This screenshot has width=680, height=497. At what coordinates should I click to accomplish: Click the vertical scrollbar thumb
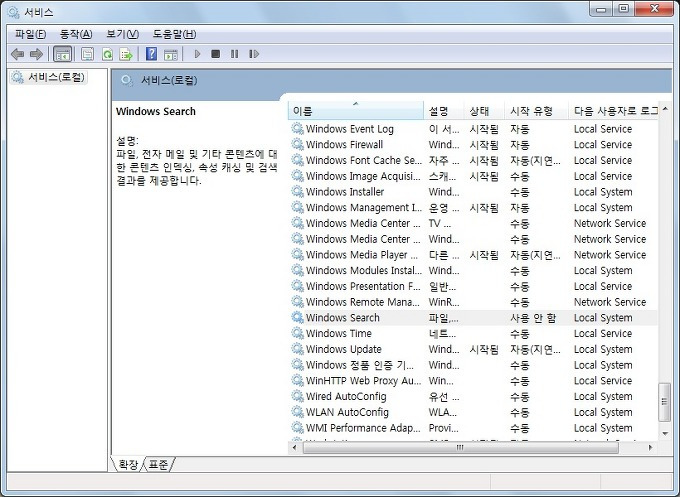pos(665,402)
